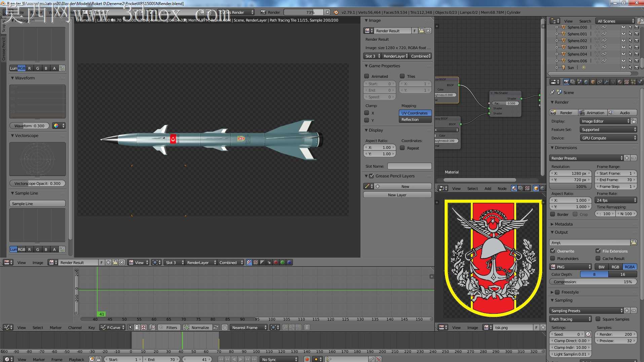The image size is (644, 362).
Task: Open the Add menu in node editor
Action: tap(488, 189)
